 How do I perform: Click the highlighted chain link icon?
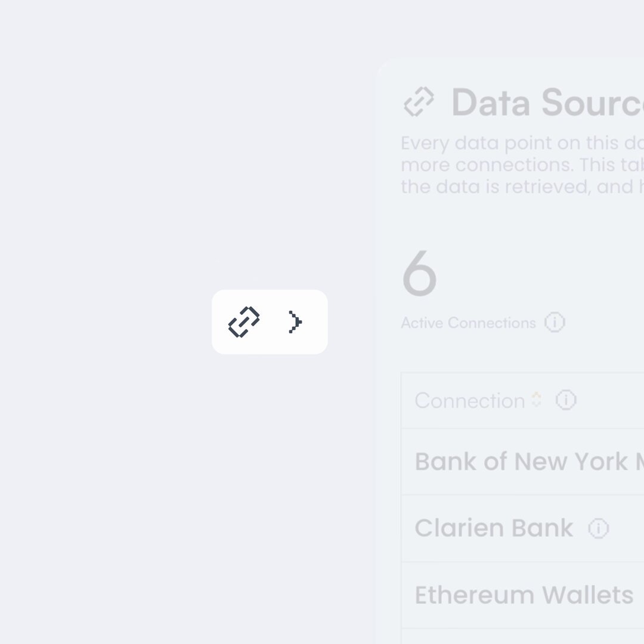(x=244, y=322)
